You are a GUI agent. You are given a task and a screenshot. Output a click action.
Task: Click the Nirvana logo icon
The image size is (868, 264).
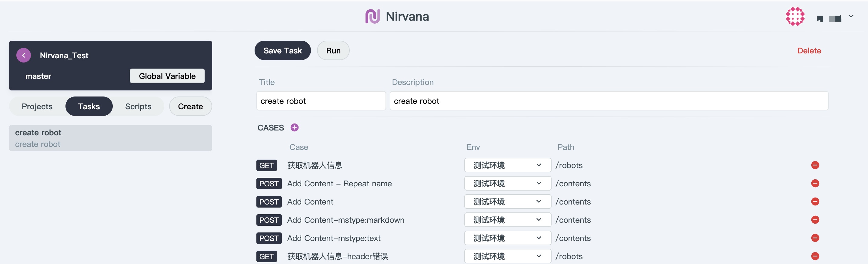point(372,16)
